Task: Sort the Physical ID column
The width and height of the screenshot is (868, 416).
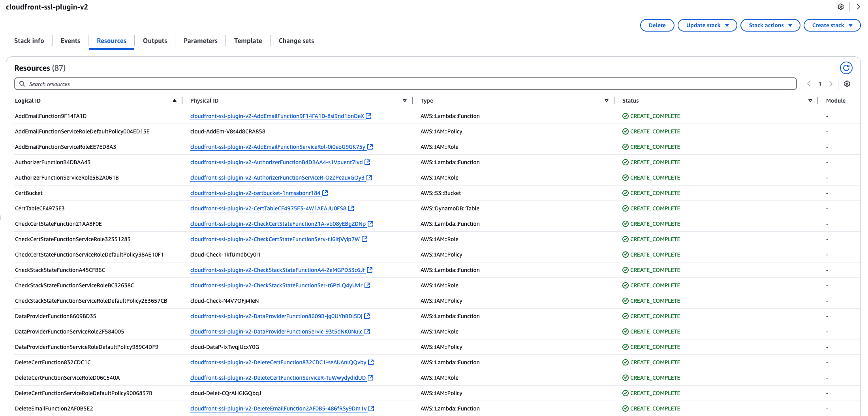Action: point(405,101)
